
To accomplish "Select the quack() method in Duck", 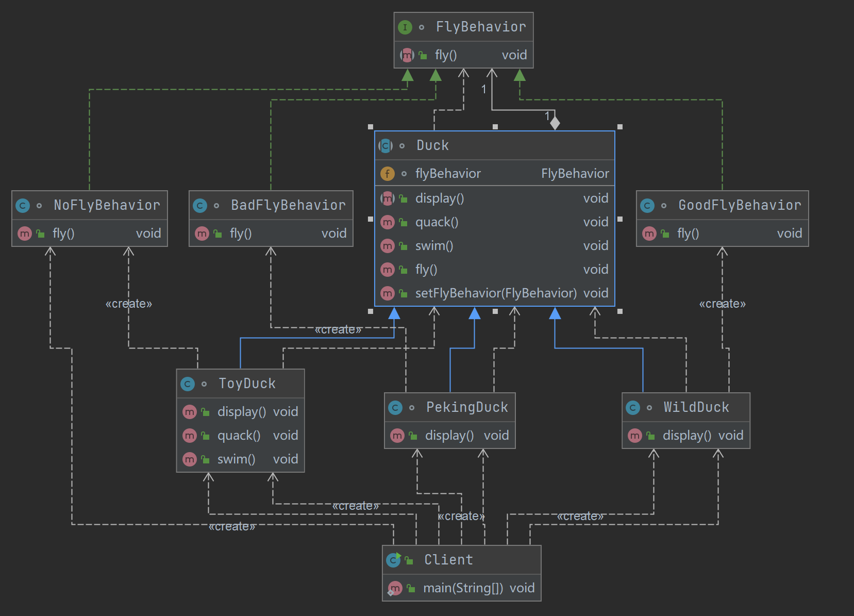I will click(437, 222).
